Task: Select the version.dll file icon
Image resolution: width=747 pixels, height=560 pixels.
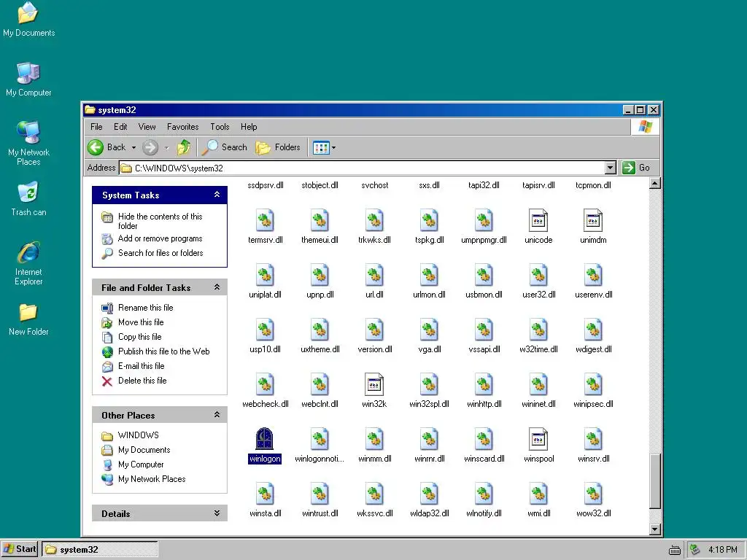Action: click(x=374, y=330)
